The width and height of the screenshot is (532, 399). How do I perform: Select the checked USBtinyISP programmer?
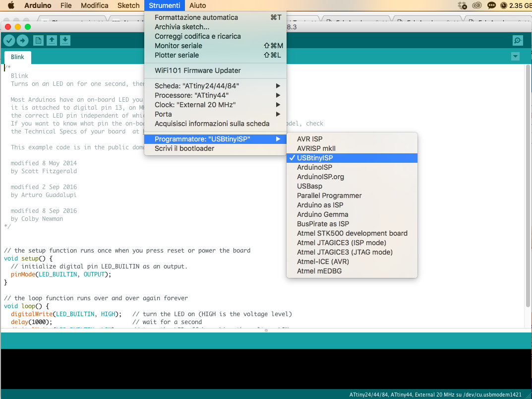(x=352, y=158)
